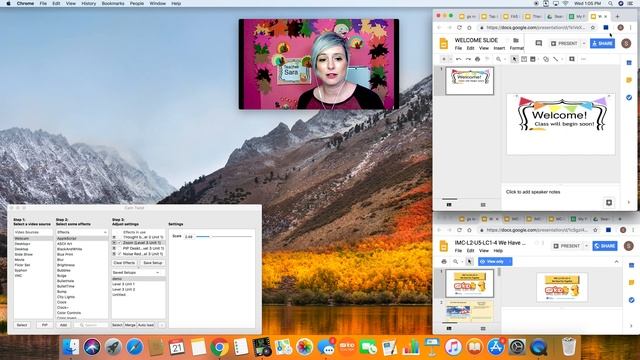This screenshot has height=360, width=640.
Task: Switch to grid view in IMC-L2-U5 window
Action: (x=483, y=328)
